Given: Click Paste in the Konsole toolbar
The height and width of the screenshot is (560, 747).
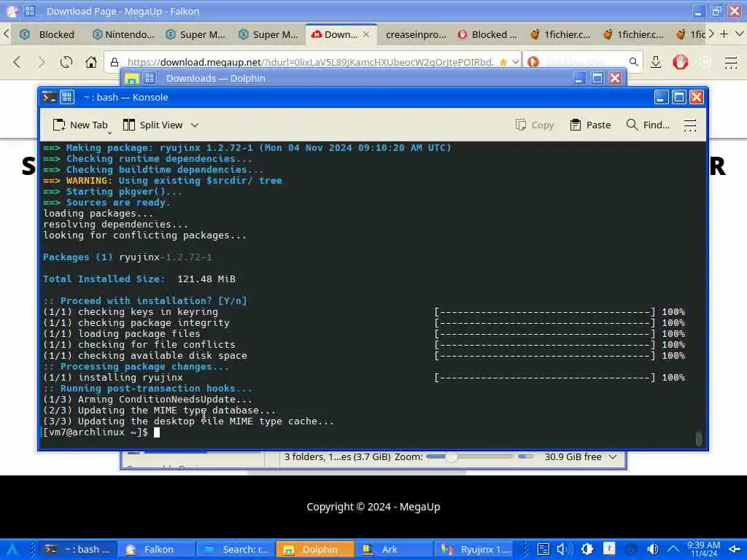Looking at the screenshot, I should tap(590, 125).
